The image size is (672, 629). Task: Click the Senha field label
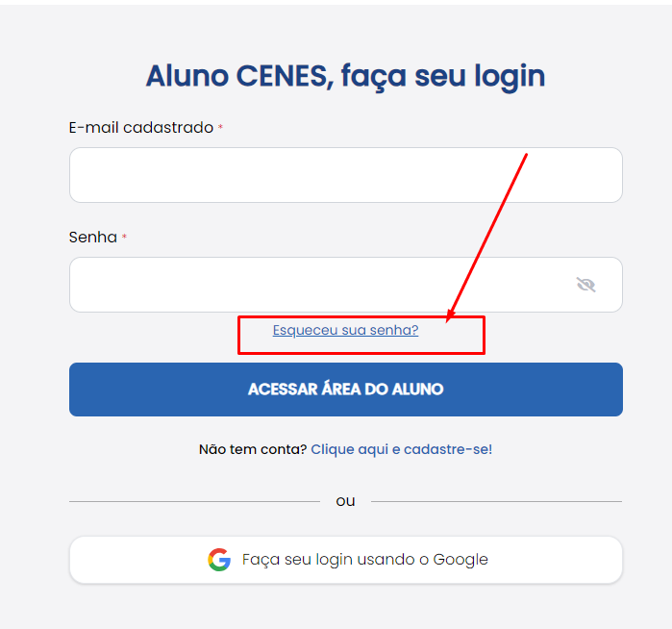[x=93, y=238]
